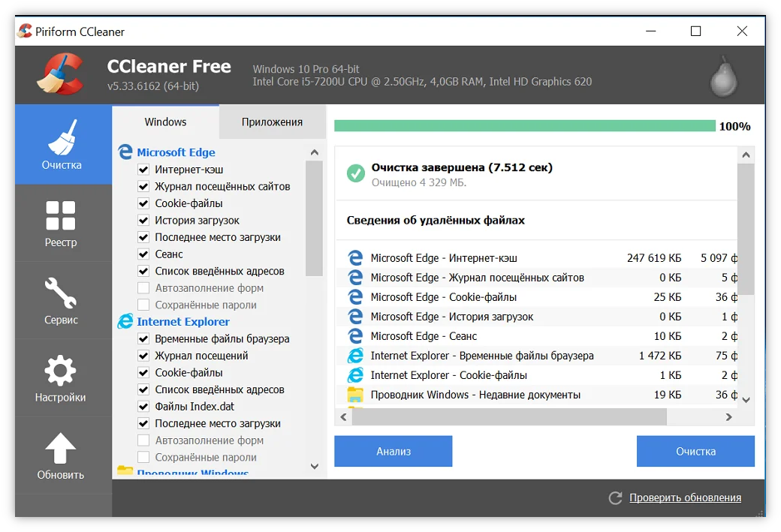Open the Реестр registry section
The image size is (781, 532).
[62, 223]
